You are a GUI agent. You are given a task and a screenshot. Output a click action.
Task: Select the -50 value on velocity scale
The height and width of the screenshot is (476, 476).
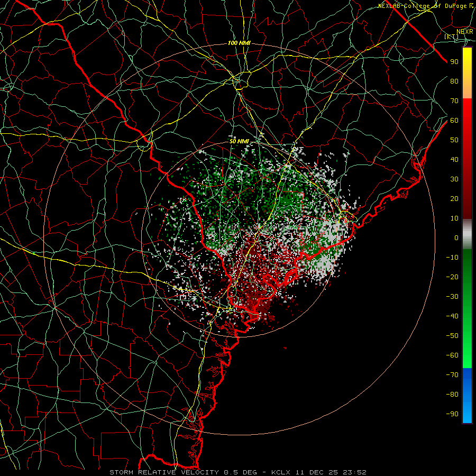452,336
